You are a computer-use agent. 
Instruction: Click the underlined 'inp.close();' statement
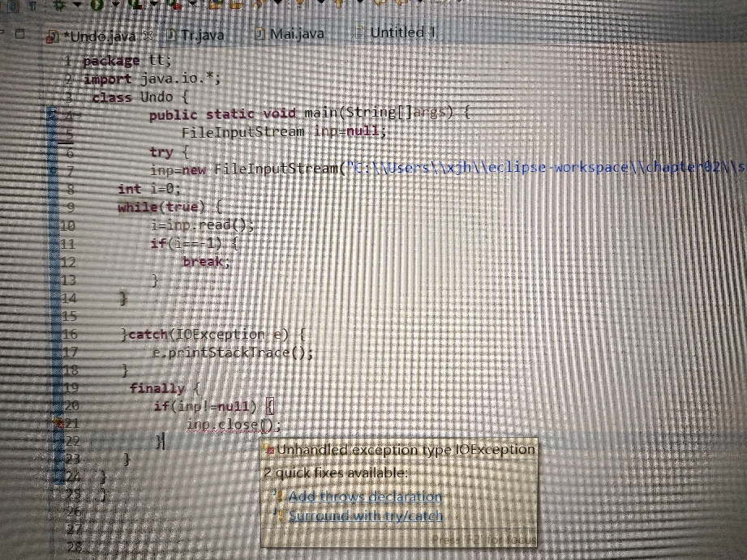pos(234,425)
